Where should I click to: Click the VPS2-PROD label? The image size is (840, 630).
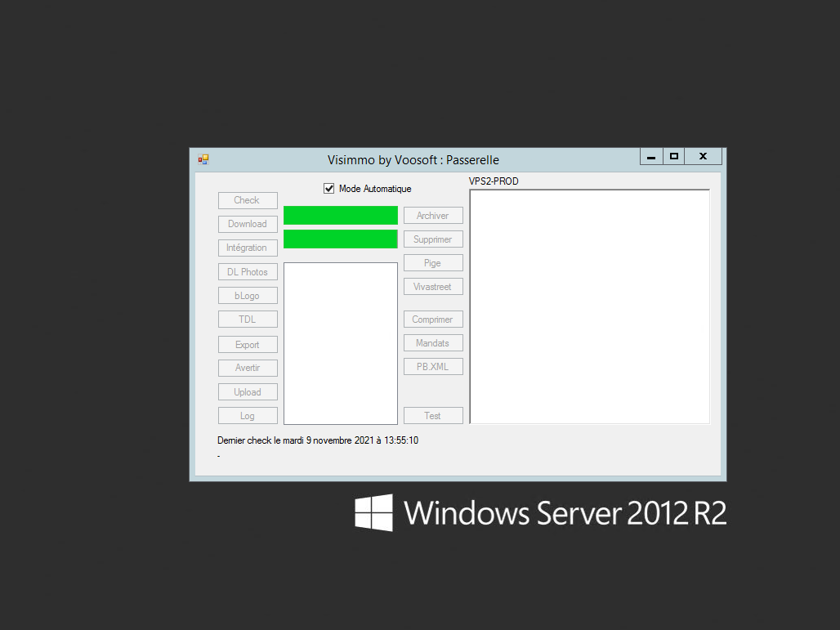pyautogui.click(x=494, y=181)
